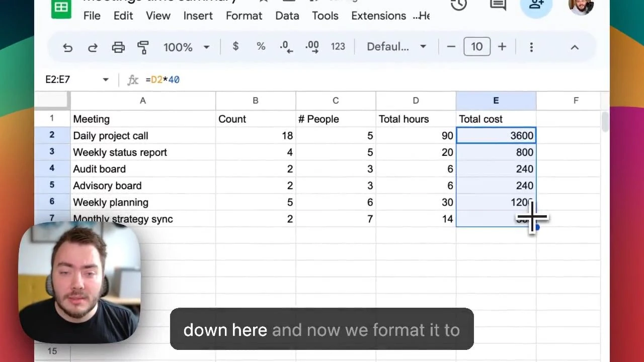The height and width of the screenshot is (362, 644).
Task: Decrease font size with minus button
Action: pyautogui.click(x=451, y=47)
